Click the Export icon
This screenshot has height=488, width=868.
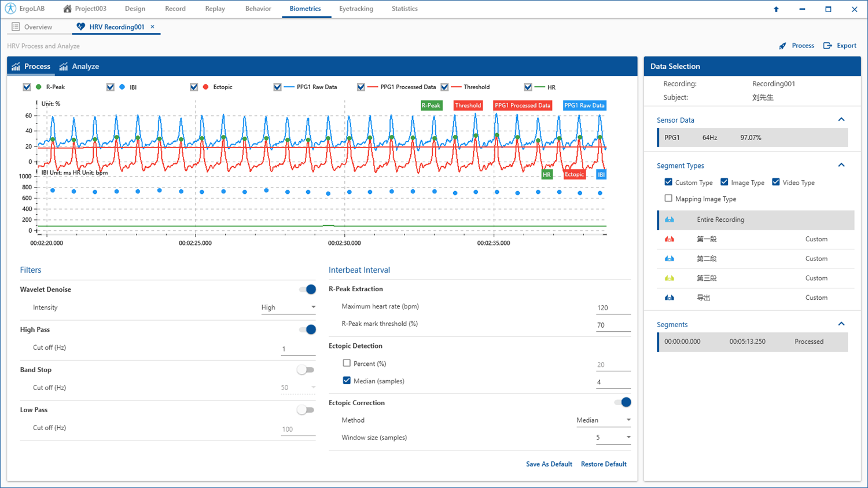(827, 46)
